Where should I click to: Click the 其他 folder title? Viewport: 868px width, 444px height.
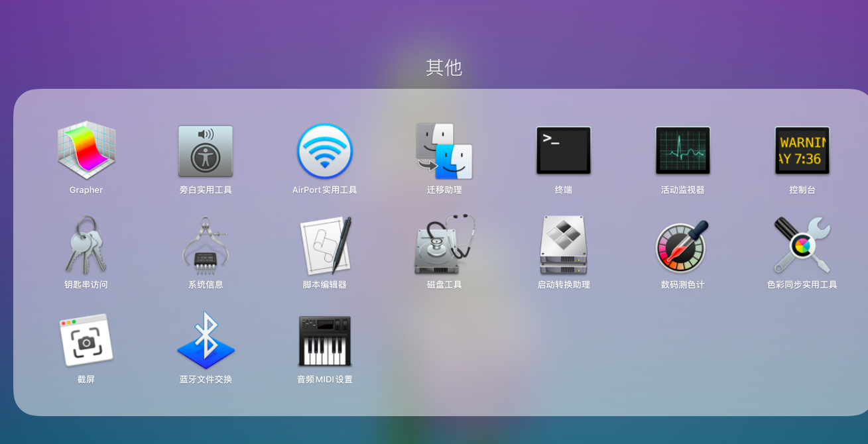click(444, 68)
